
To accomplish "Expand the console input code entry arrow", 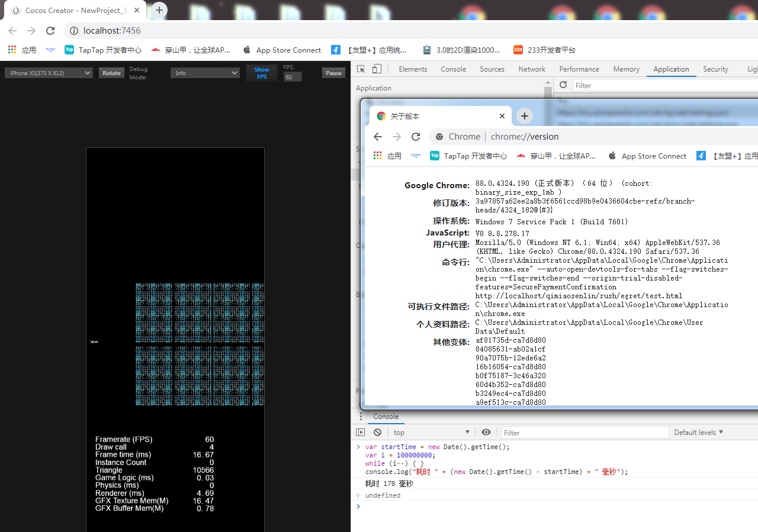I will (x=357, y=447).
